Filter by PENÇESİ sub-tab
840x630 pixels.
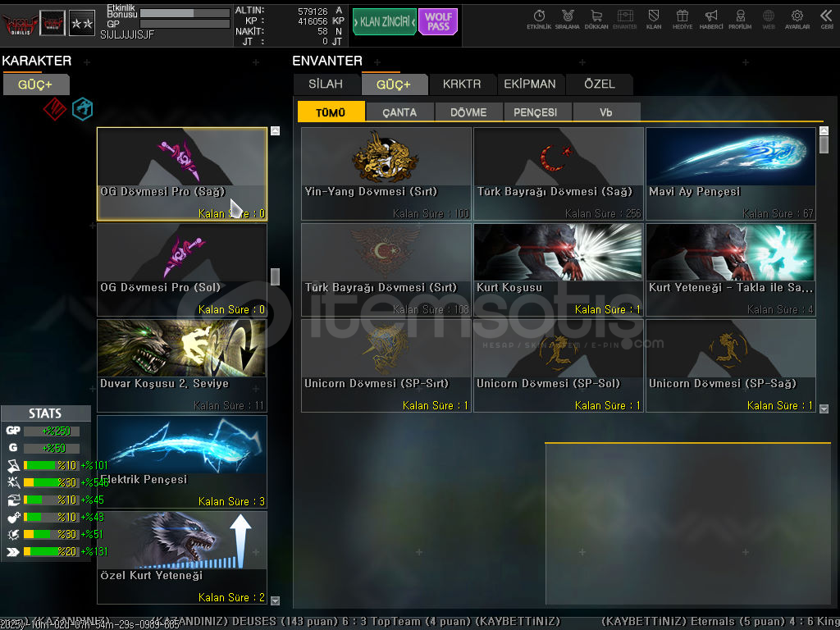click(537, 112)
